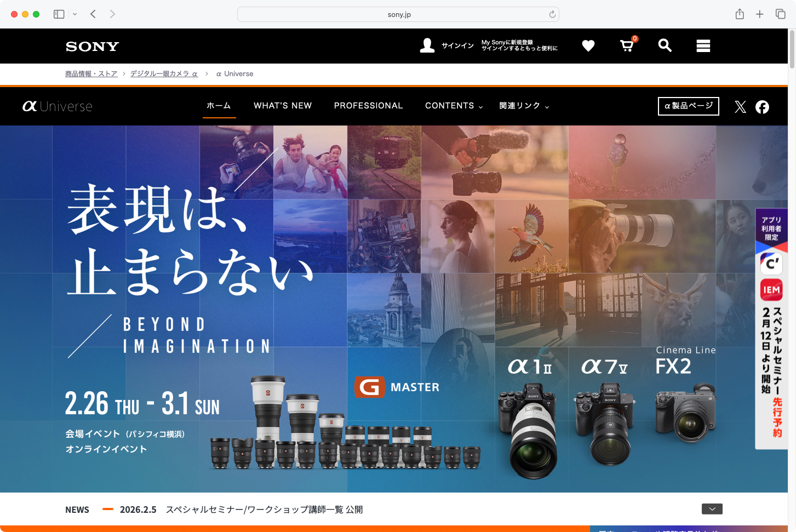Click the Creators' Cloud app icon in the banner

point(771,264)
